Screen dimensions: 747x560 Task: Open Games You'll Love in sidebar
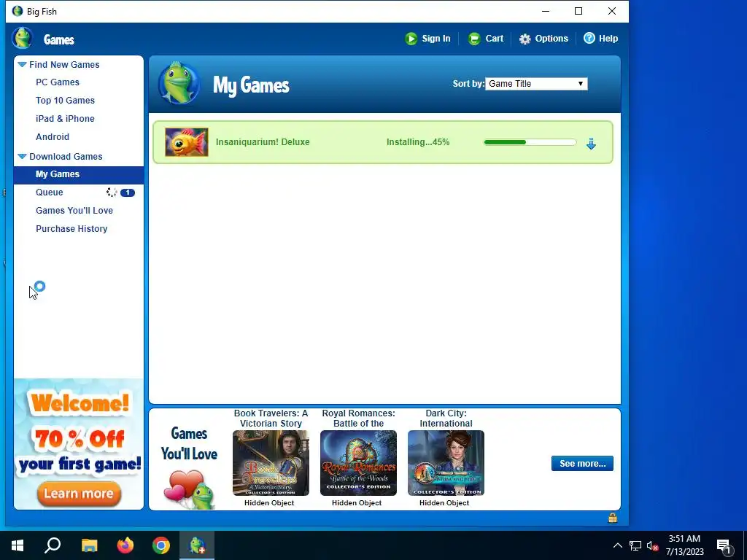click(x=74, y=211)
